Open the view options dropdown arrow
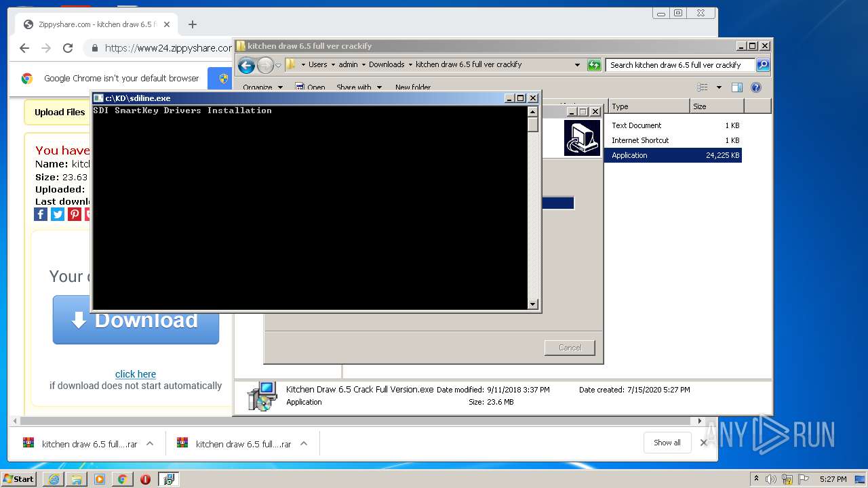 [x=719, y=87]
